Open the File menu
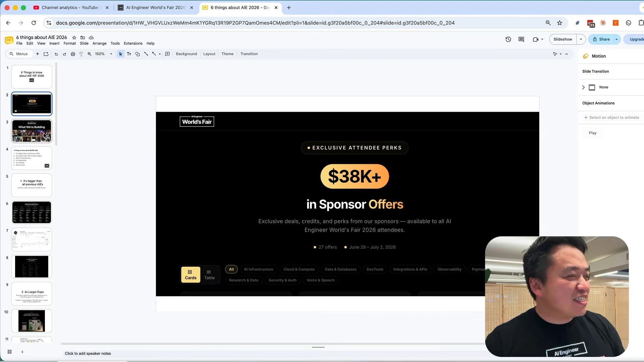The width and height of the screenshot is (644, 362). (19, 44)
